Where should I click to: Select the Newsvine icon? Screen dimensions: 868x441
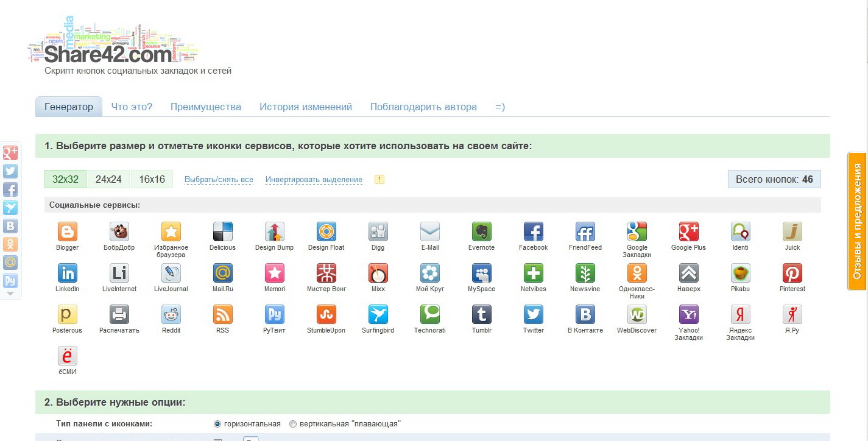point(585,273)
